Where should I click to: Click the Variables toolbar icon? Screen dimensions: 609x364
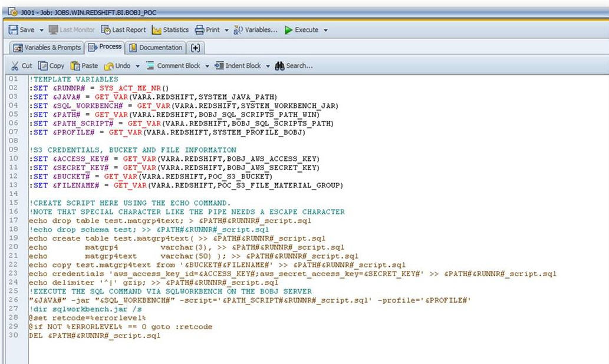pyautogui.click(x=238, y=30)
